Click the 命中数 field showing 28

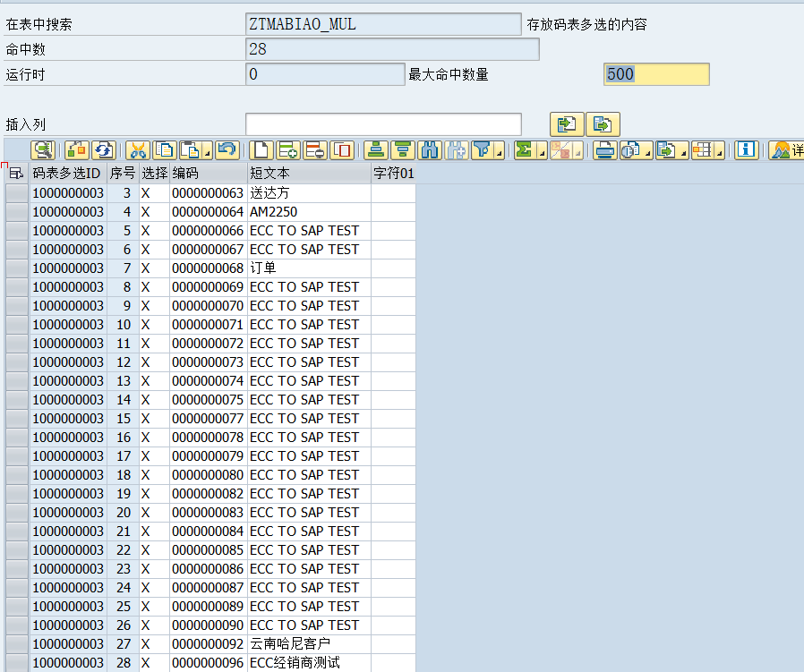[x=392, y=49]
